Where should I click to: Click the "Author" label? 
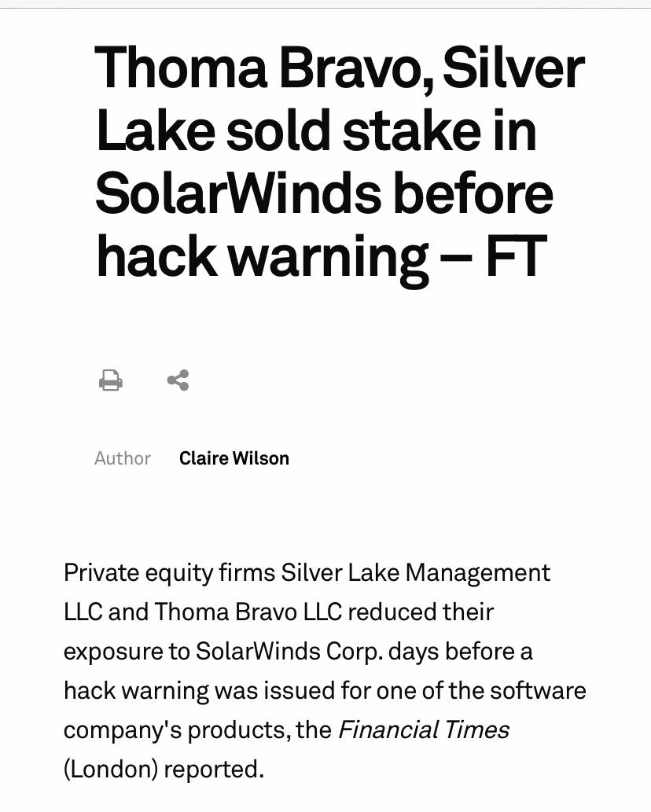pyautogui.click(x=123, y=458)
